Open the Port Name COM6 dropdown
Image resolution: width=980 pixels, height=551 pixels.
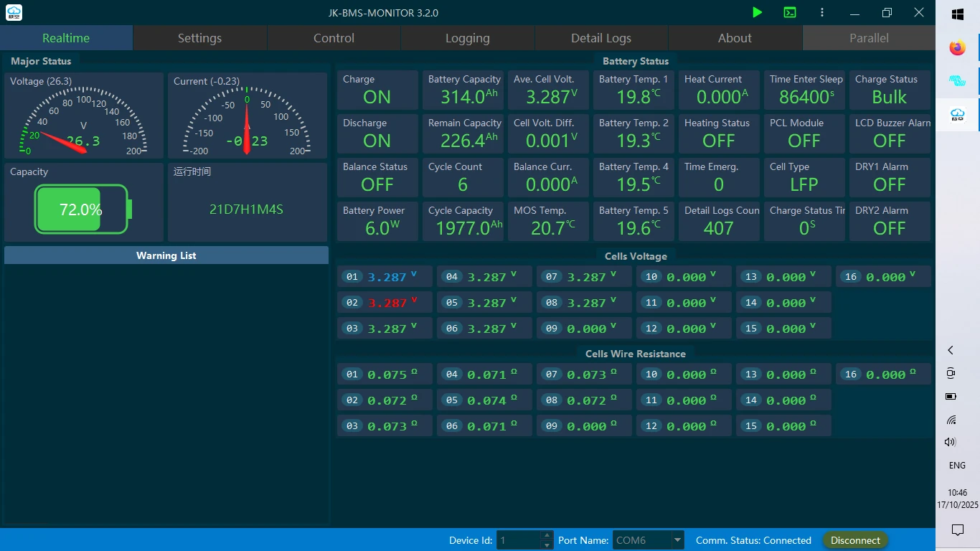(x=649, y=540)
